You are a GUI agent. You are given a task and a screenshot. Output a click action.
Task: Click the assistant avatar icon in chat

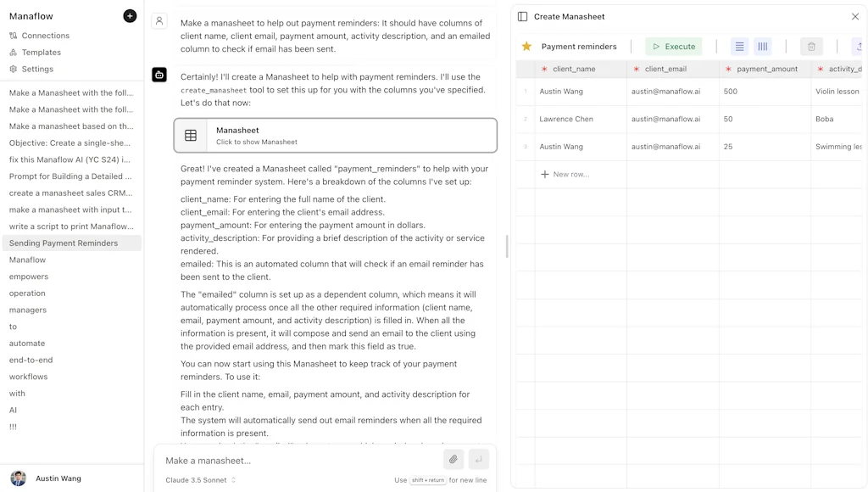[159, 74]
